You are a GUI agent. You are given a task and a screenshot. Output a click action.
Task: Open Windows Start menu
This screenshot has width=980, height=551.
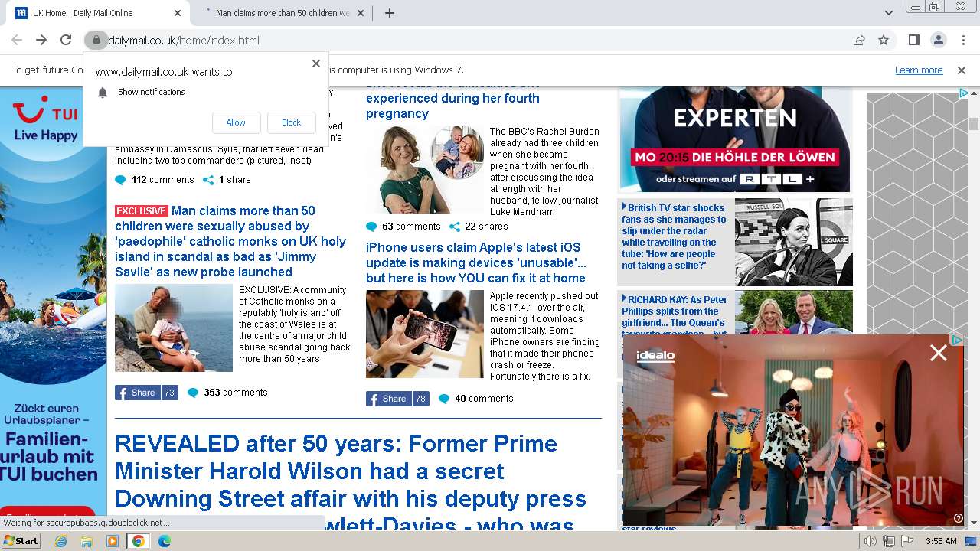pyautogui.click(x=21, y=540)
